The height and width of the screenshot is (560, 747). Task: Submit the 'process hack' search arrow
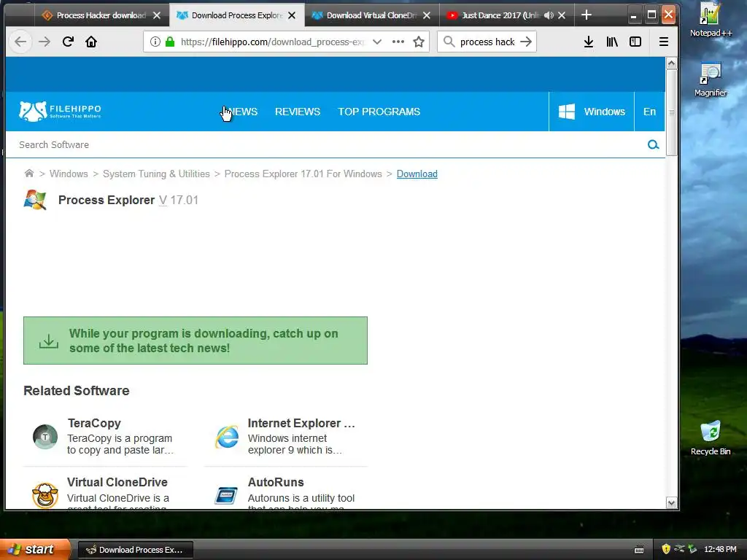(x=526, y=42)
